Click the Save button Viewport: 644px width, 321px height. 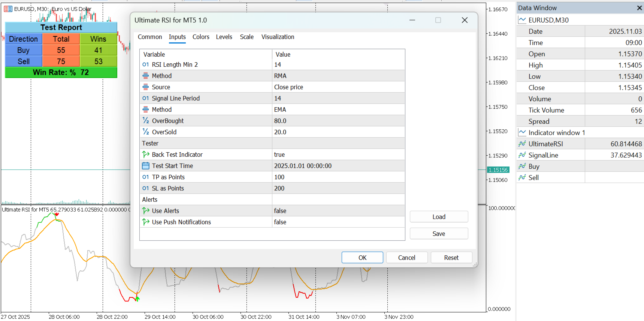coord(439,234)
